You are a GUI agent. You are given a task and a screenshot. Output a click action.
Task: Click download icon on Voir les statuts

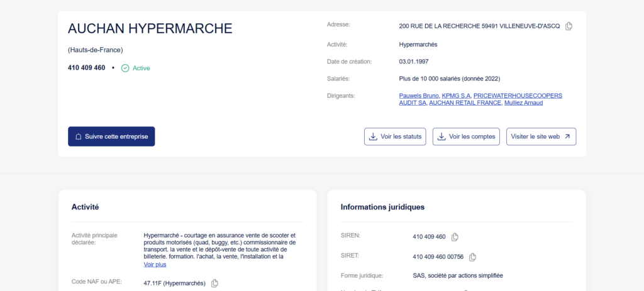373,136
